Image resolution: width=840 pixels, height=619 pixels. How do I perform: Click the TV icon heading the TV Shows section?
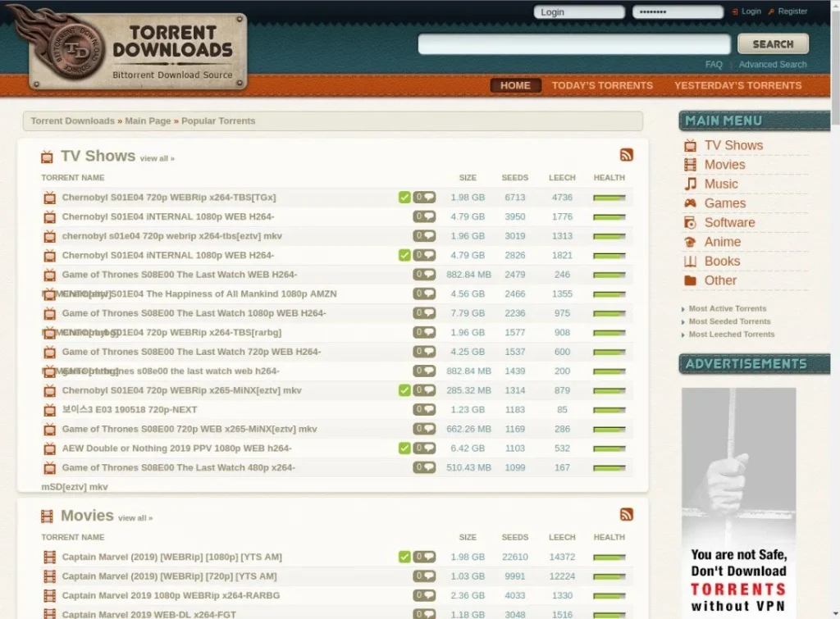(x=47, y=157)
